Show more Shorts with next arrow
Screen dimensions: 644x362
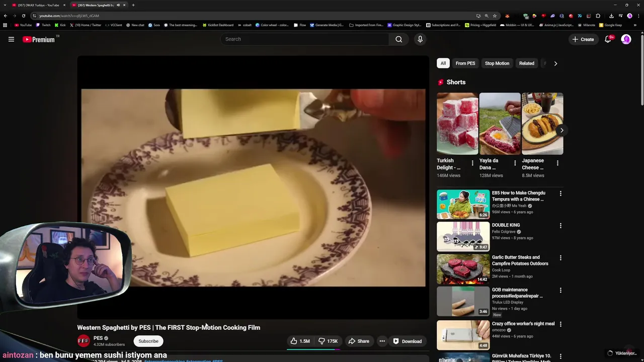point(561,130)
